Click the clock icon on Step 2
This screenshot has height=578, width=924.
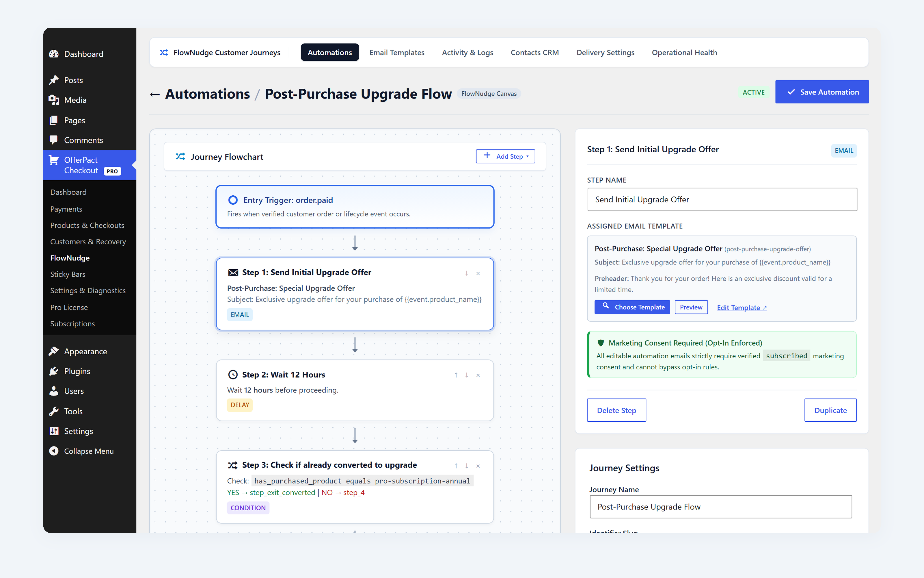coord(233,375)
